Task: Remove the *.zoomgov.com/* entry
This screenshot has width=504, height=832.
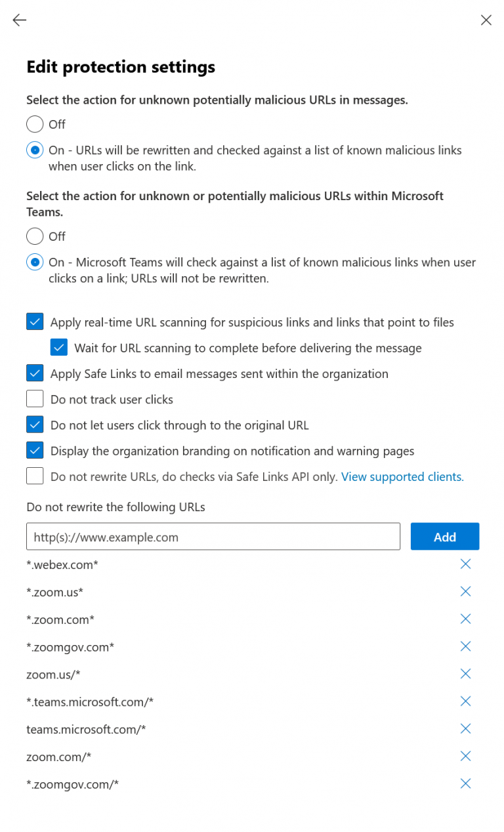Action: coord(466,783)
